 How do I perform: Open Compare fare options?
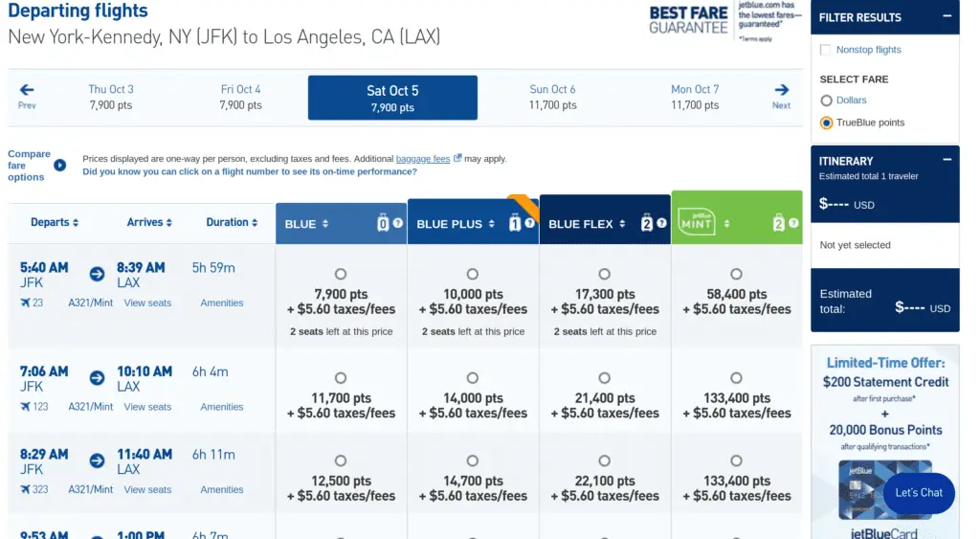30,165
